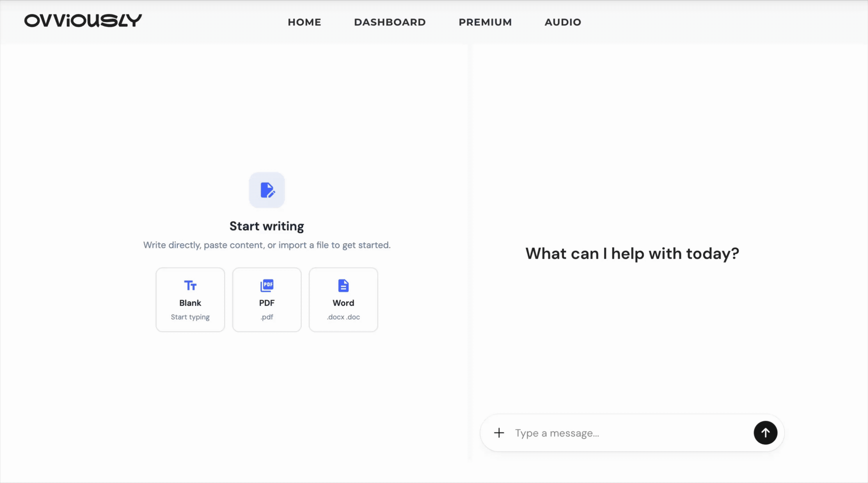Viewport: 868px width, 483px height.
Task: Select the Blank label text
Action: pos(190,303)
